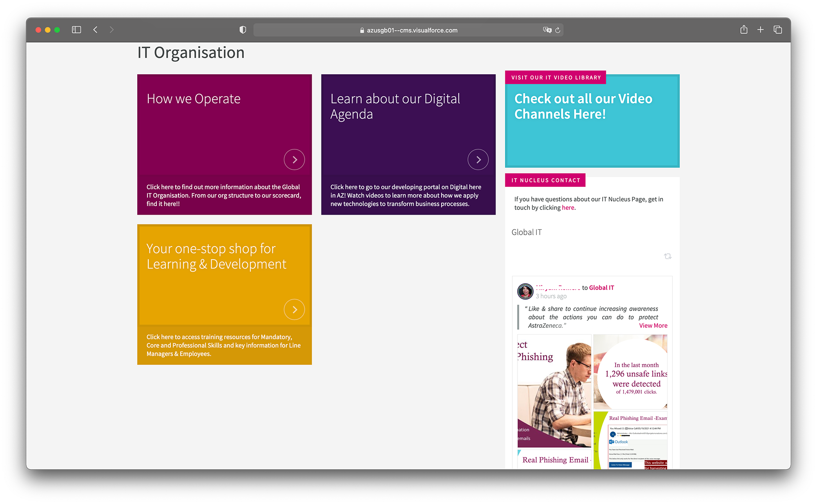
Task: Open arrow on Digital Agenda tile
Action: pos(478,160)
